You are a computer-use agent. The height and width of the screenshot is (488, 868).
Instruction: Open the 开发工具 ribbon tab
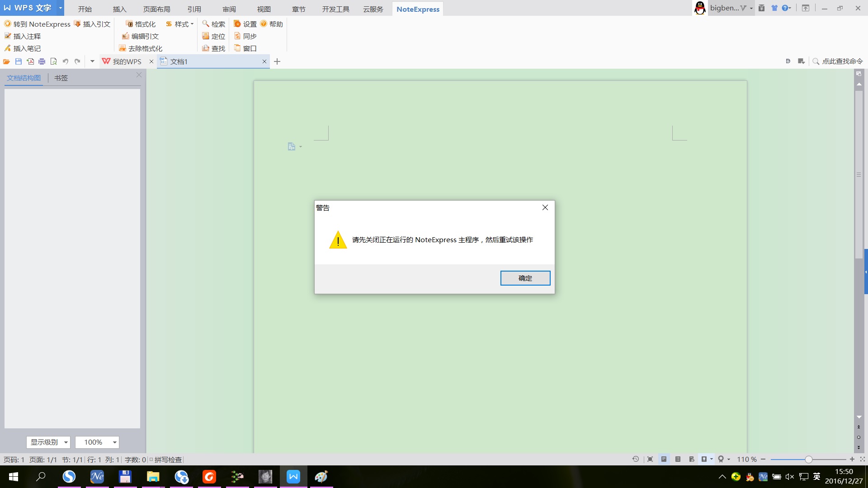[x=335, y=9]
